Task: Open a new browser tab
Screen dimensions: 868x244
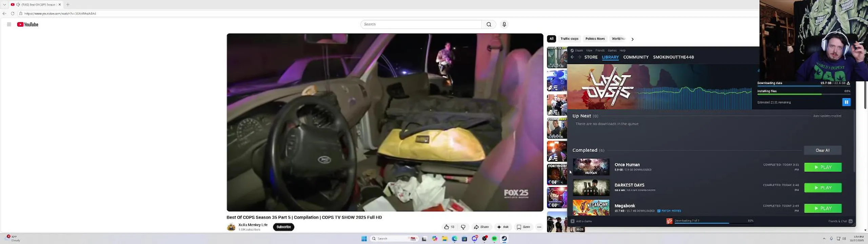Action: pos(68,4)
